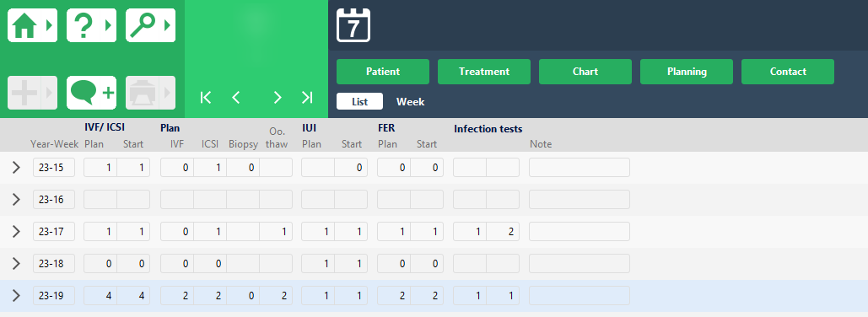Click the Note field for week 23-17
Image resolution: width=868 pixels, height=317 pixels.
pyautogui.click(x=580, y=232)
